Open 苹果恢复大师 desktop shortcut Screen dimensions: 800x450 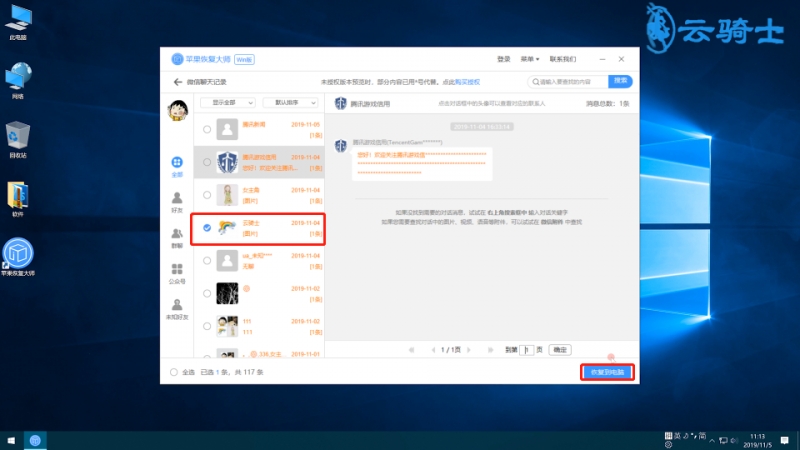[x=18, y=257]
